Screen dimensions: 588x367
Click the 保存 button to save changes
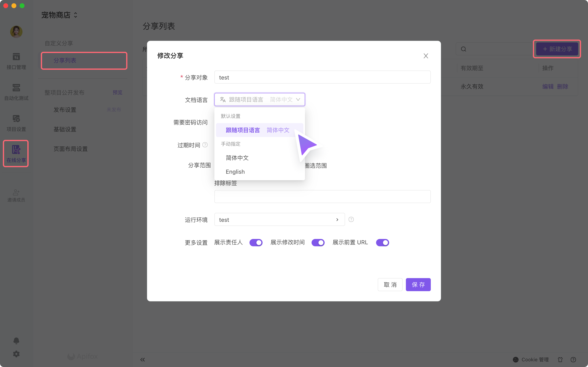[418, 284]
